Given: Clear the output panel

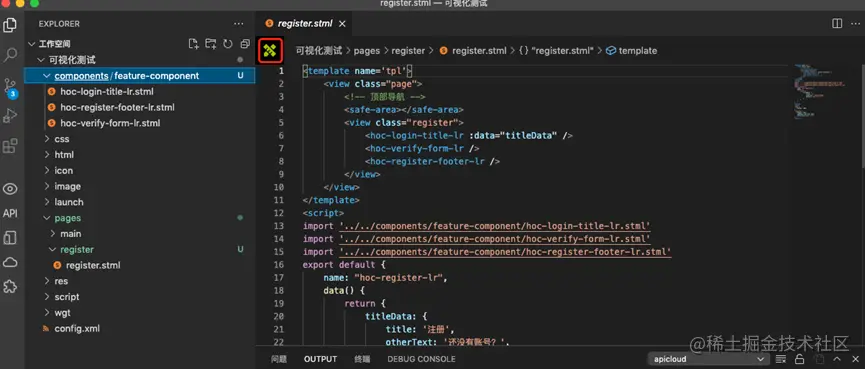Looking at the screenshot, I should 781,359.
